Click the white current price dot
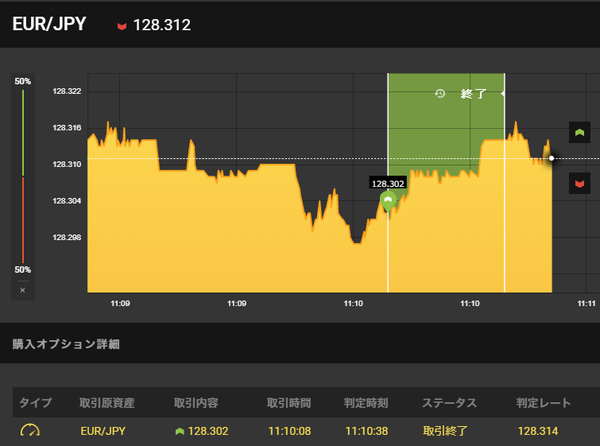 [x=551, y=158]
